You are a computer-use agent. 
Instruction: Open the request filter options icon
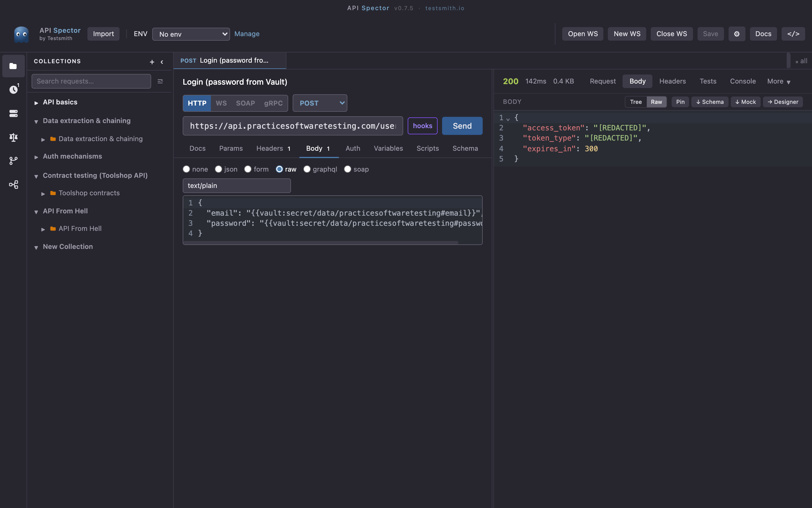point(160,81)
